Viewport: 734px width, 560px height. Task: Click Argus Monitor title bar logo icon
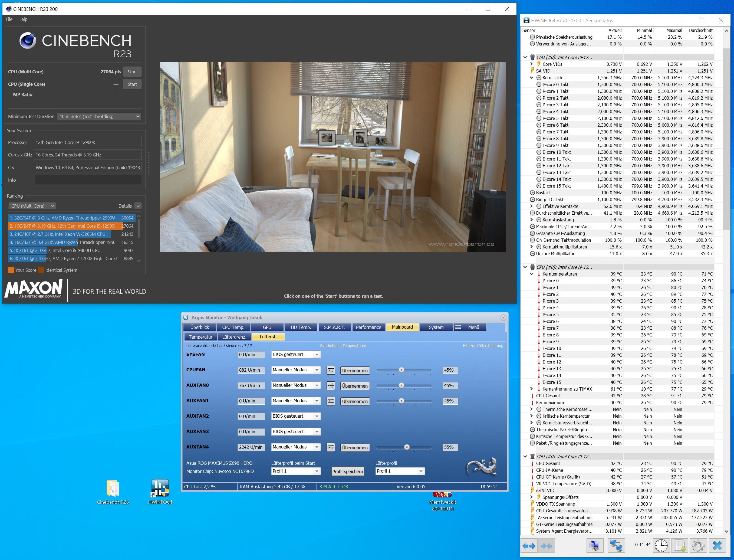coord(186,318)
